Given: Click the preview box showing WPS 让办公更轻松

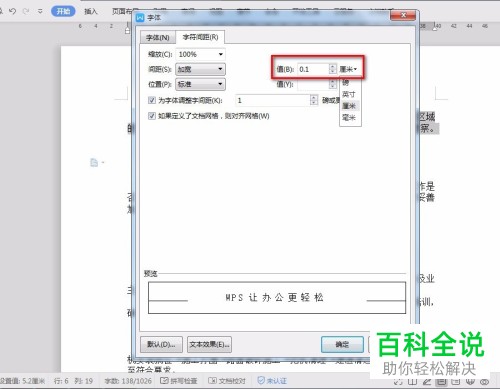Looking at the screenshot, I should 277,298.
